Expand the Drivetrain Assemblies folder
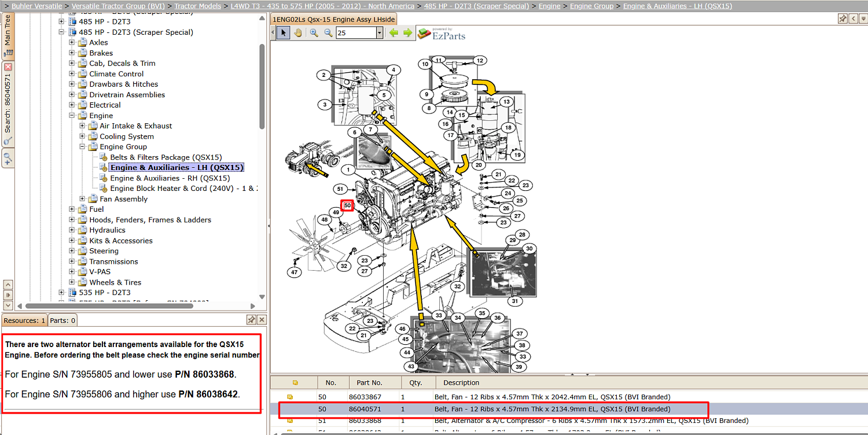The image size is (868, 435). pos(72,95)
